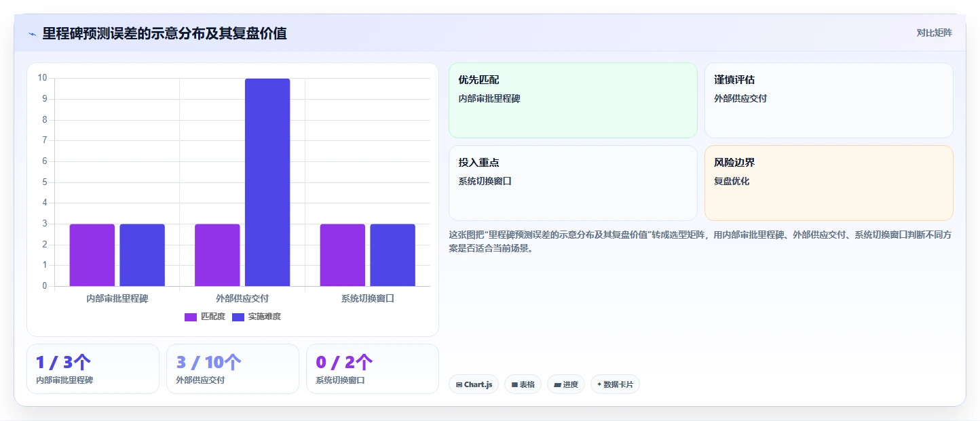Click the tall 外部供应交付 实施难度 bar
The width and height of the screenshot is (980, 421).
267,182
